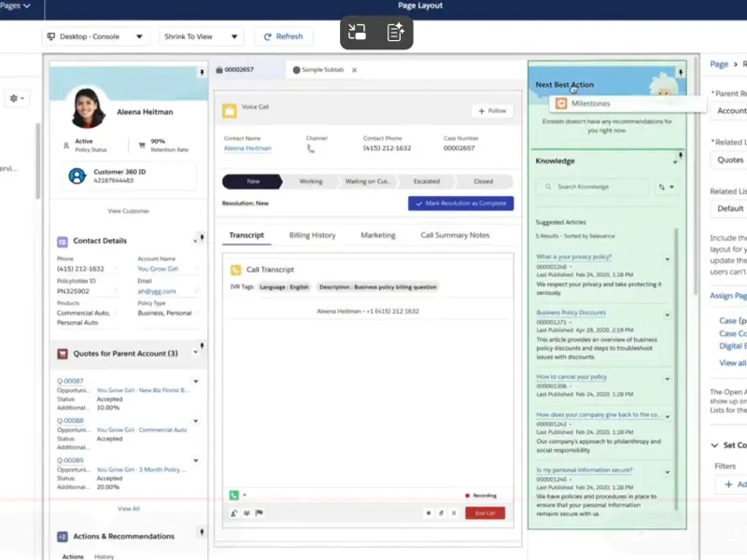Click Mark Resolution as Complete
Viewport: 747px width, 560px height.
pos(460,203)
